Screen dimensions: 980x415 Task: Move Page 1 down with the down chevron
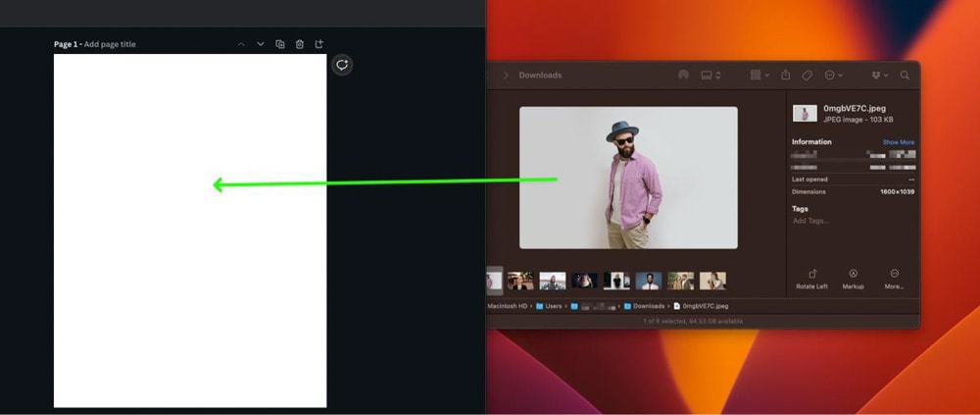tap(261, 44)
